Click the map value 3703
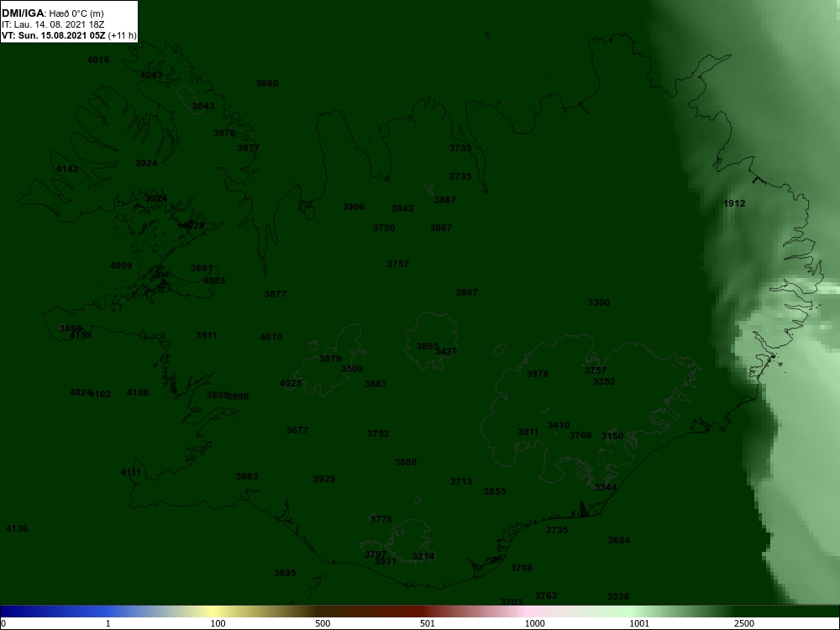The height and width of the screenshot is (630, 840). point(512,602)
